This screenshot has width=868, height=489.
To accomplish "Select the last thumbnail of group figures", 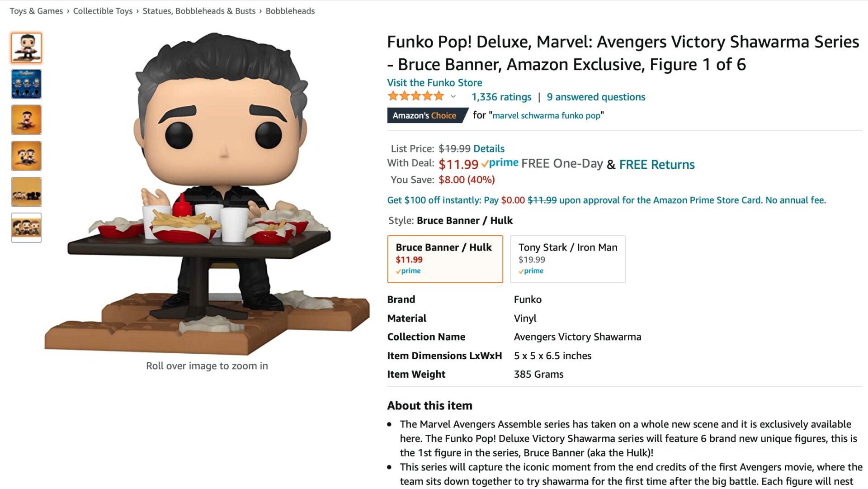I will (x=26, y=228).
